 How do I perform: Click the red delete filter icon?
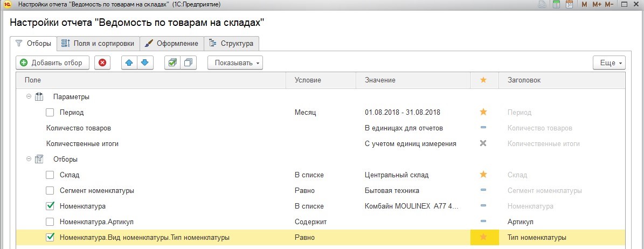[x=102, y=63]
